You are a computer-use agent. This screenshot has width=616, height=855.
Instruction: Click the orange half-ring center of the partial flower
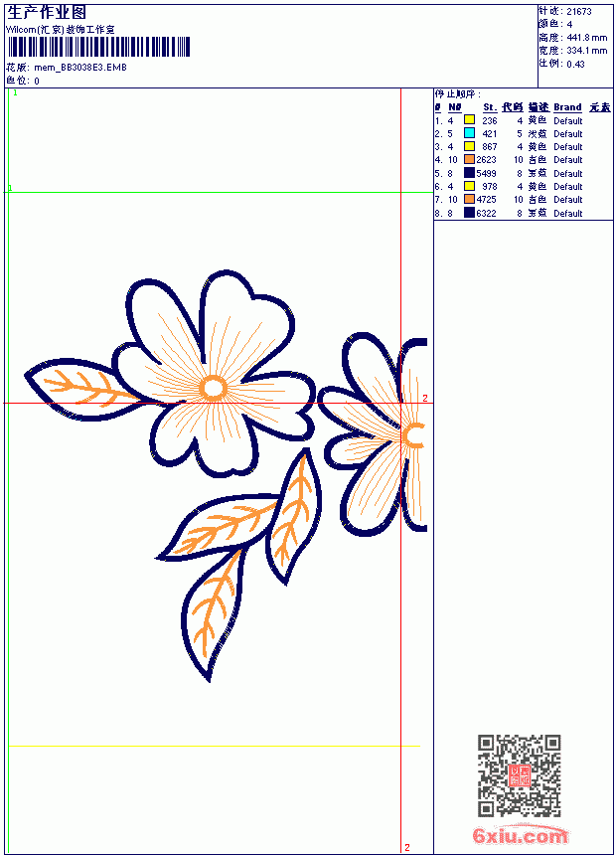point(413,435)
